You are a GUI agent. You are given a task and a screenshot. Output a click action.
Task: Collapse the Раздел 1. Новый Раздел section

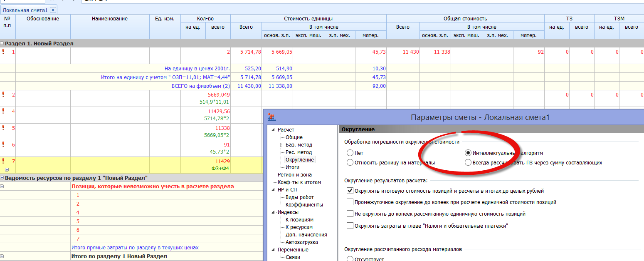point(2,43)
